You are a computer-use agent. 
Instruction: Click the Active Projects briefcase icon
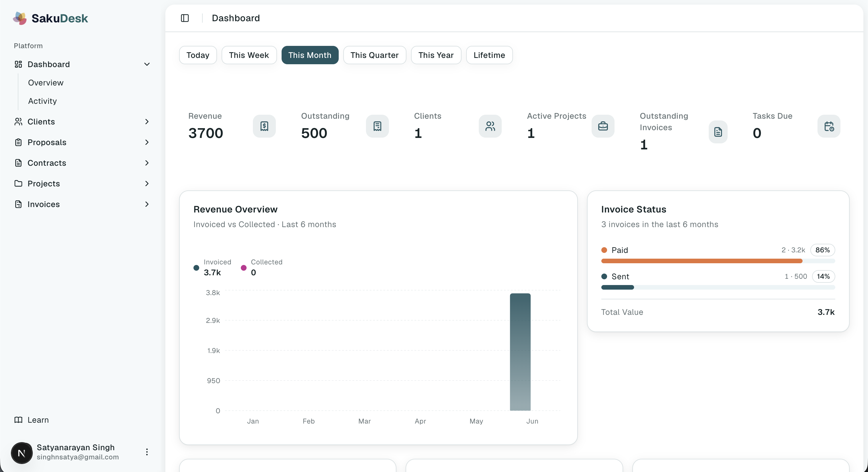[603, 126]
